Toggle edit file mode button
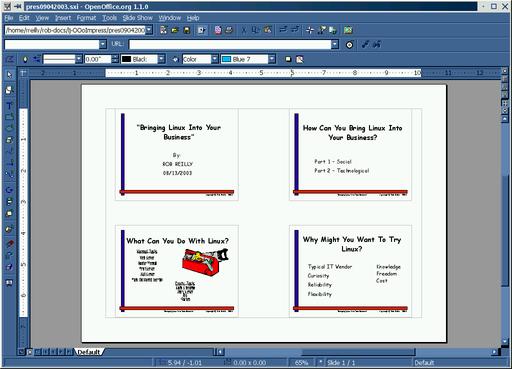 pos(202,30)
